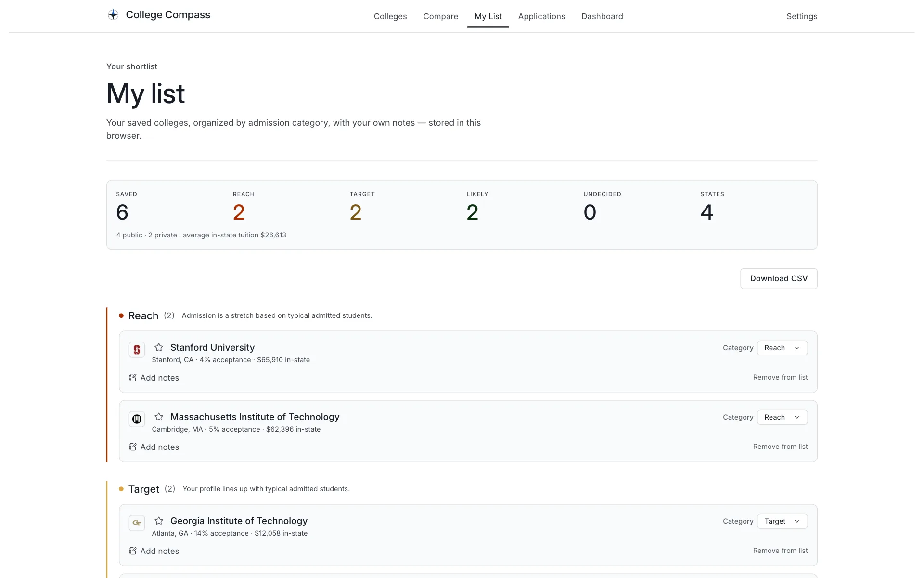Open the Compare tab
This screenshot has height=578, width=924.
440,16
